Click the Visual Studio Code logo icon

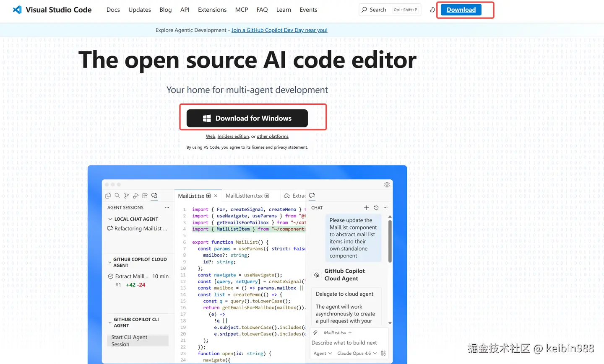click(x=17, y=10)
